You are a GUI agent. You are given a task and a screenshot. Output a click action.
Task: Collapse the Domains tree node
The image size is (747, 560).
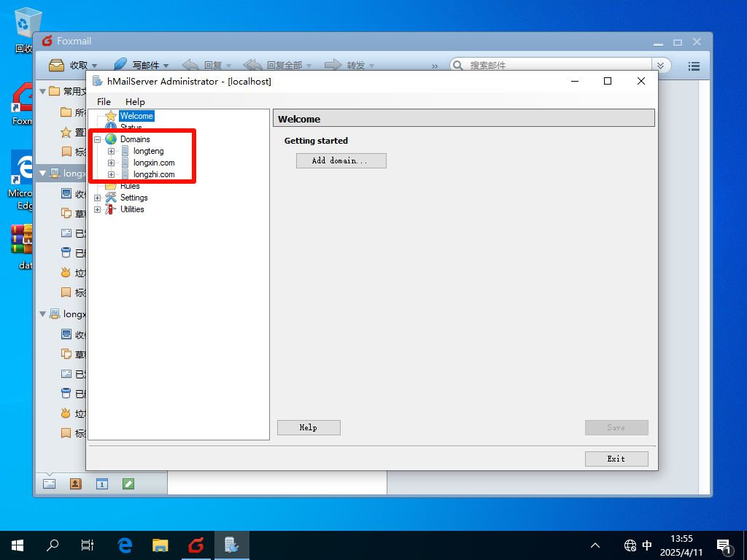[97, 139]
